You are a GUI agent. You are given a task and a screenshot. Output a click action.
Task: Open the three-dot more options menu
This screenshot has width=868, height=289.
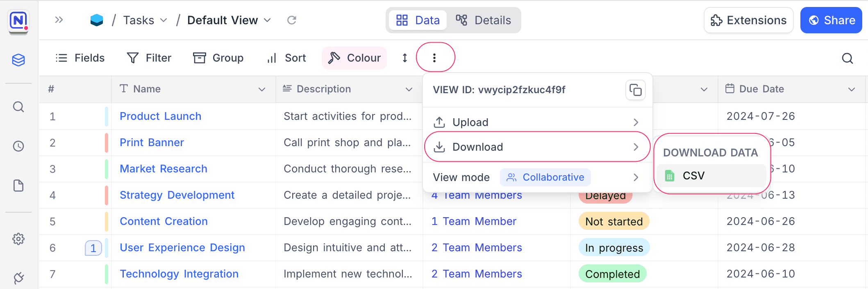pyautogui.click(x=434, y=58)
